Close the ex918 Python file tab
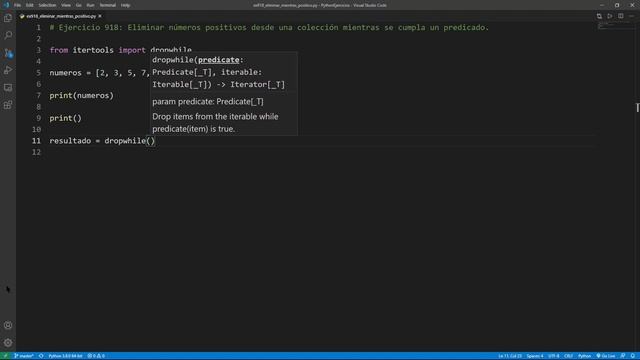This screenshot has width=640, height=360. (100, 16)
